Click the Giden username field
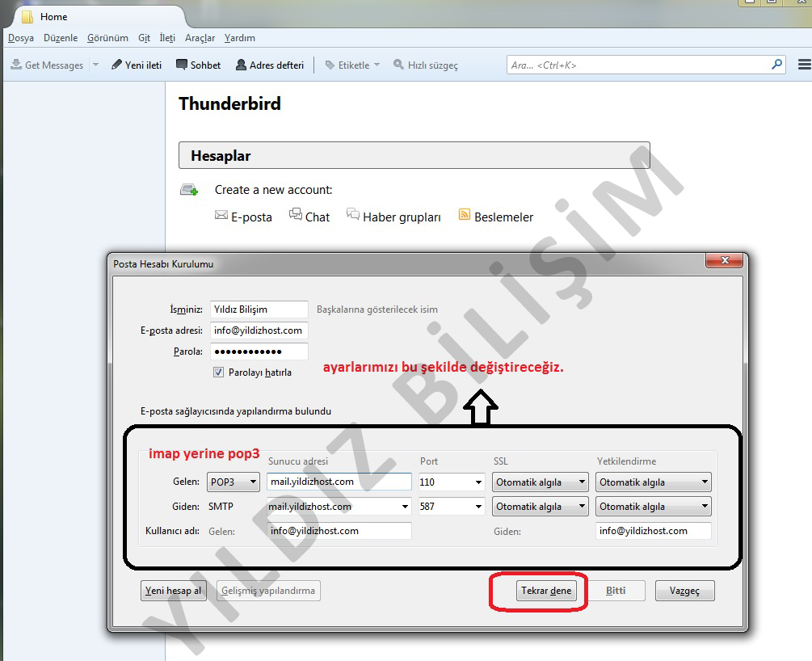 coord(653,530)
